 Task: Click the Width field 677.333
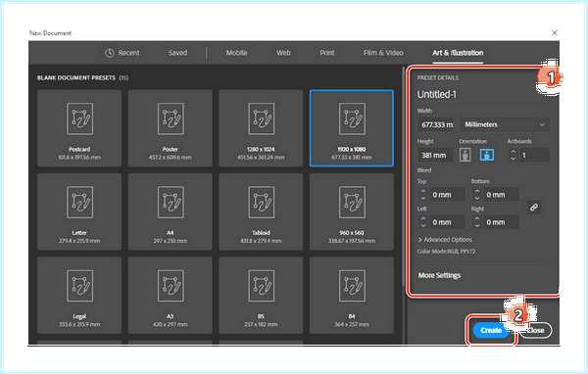coord(436,124)
